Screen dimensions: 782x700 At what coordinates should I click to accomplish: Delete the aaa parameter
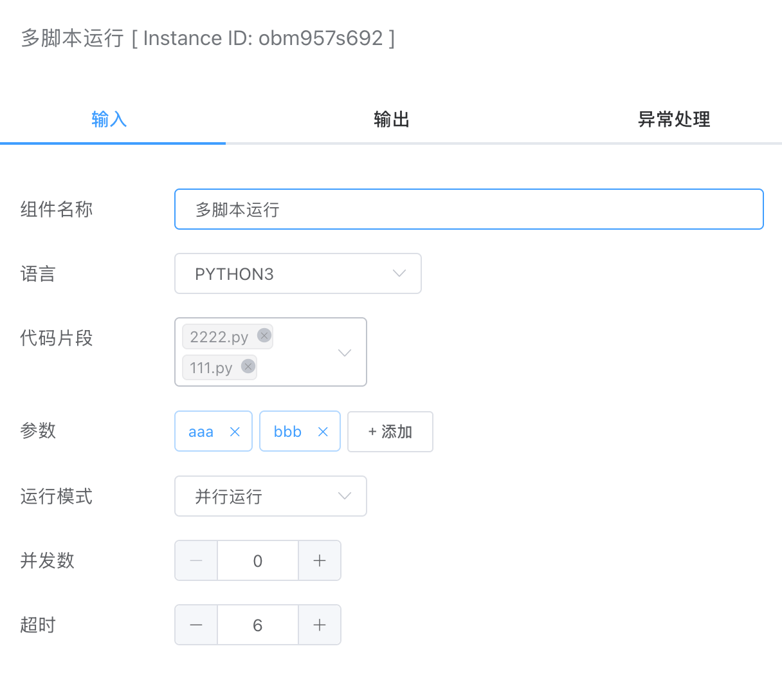(234, 431)
